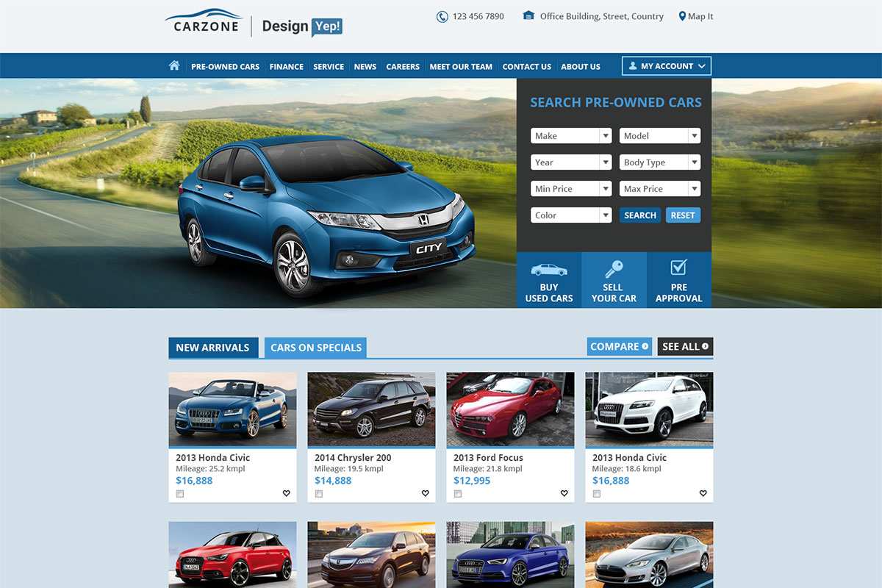The image size is (882, 588).
Task: Click the user icon in My Account
Action: point(632,66)
